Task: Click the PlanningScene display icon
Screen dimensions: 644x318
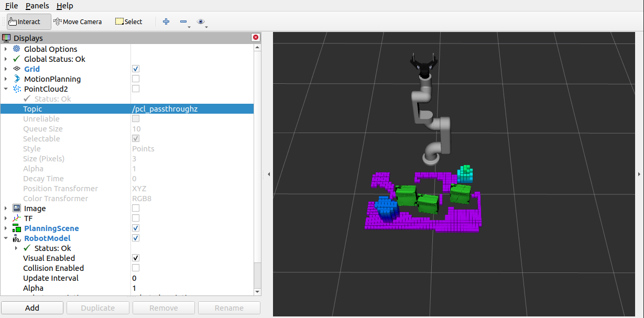Action: [17, 228]
